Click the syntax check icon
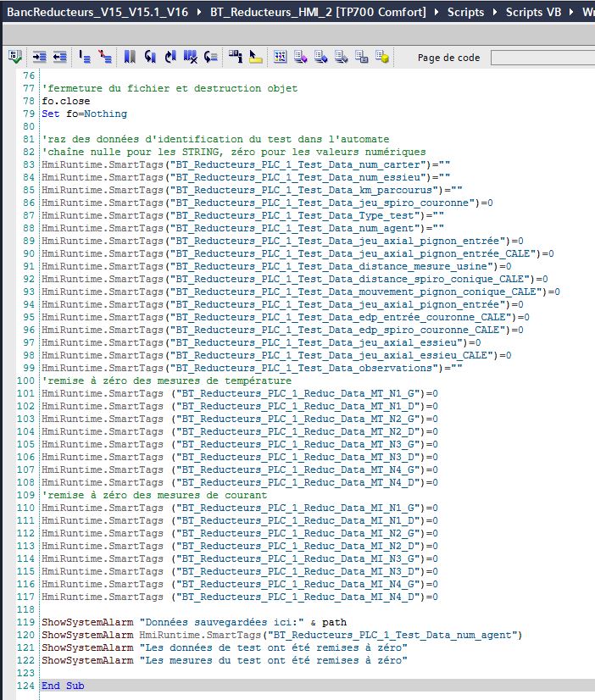The image size is (595, 700). (15, 57)
